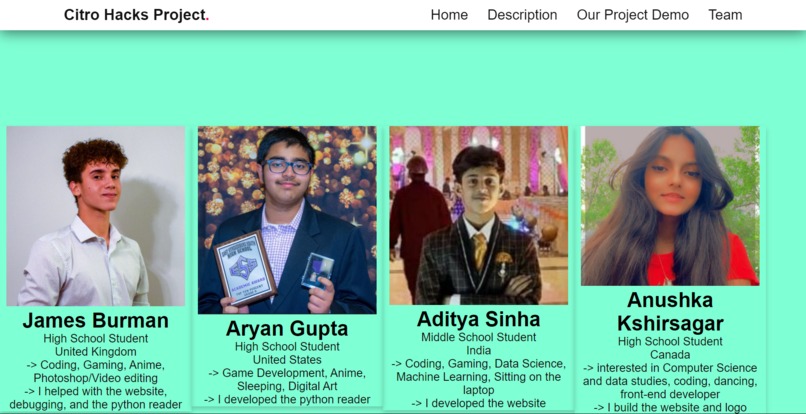The width and height of the screenshot is (806, 414).
Task: Select James Burman's profile photo
Action: 96,216
